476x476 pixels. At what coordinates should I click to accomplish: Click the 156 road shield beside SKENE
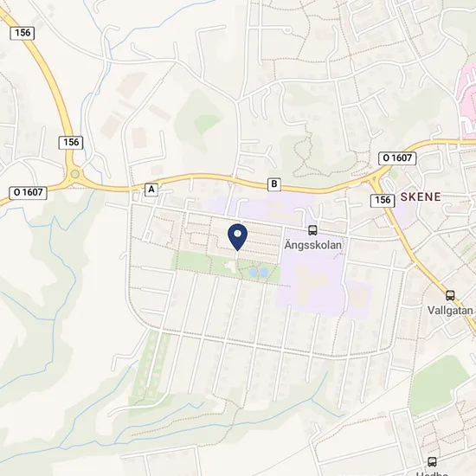[383, 201]
